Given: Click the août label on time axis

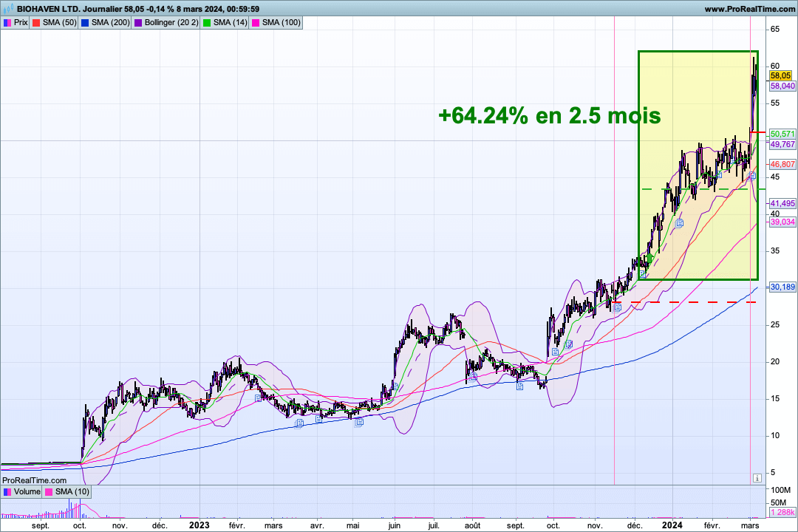Looking at the screenshot, I should (472, 525).
